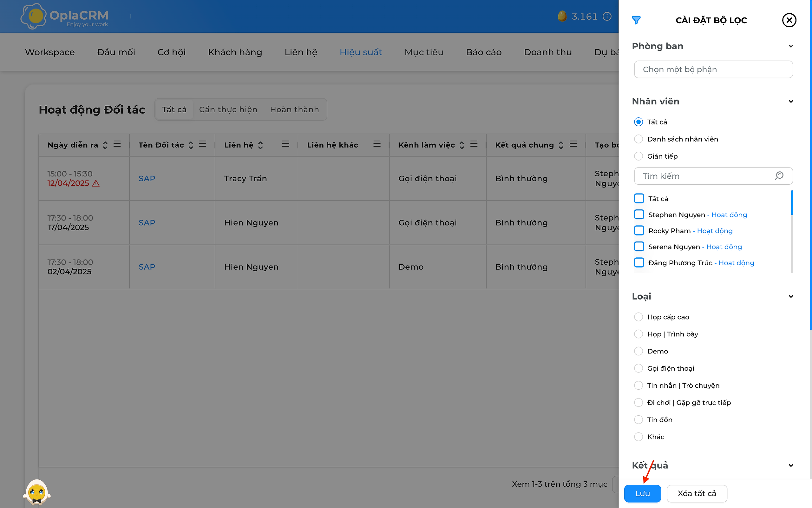Switch to Hoàn thành tab

click(x=295, y=109)
